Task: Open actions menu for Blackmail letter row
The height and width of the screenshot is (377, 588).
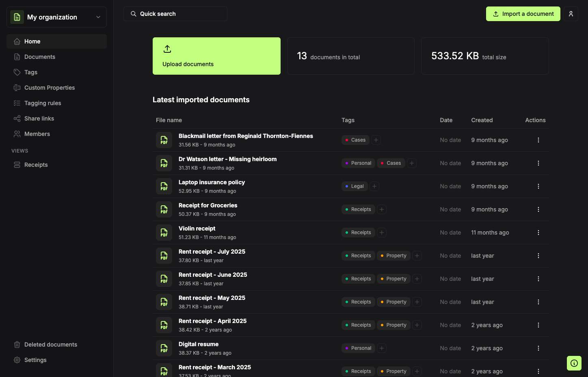Action: coord(538,140)
